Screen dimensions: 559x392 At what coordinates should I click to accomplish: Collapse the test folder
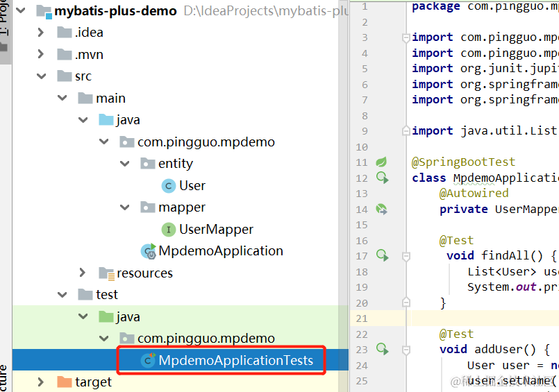(62, 295)
